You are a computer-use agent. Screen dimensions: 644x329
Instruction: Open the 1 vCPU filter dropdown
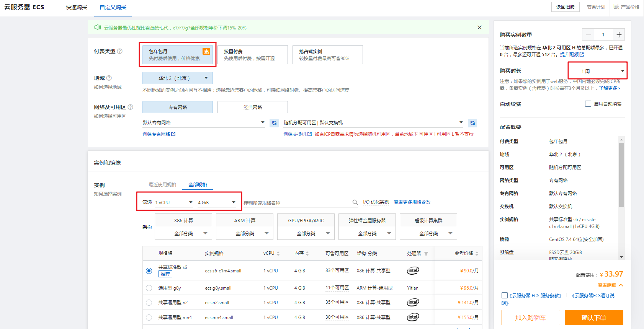point(174,202)
